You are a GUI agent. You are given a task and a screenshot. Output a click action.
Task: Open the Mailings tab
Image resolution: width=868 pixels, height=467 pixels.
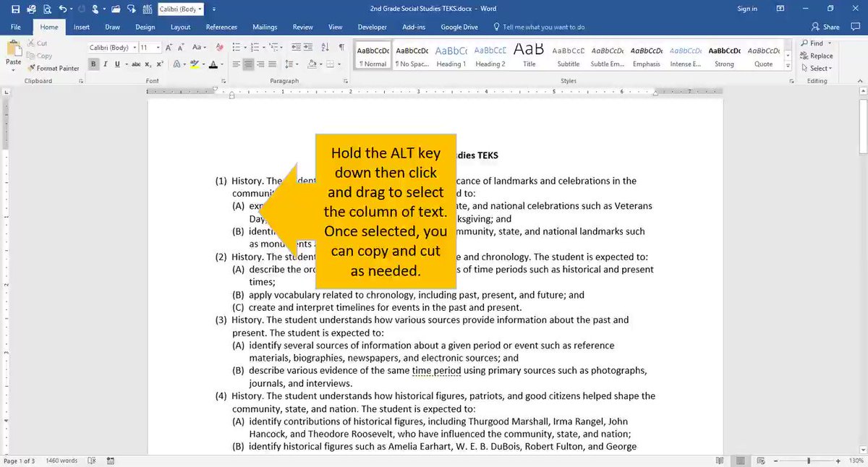coord(265,27)
